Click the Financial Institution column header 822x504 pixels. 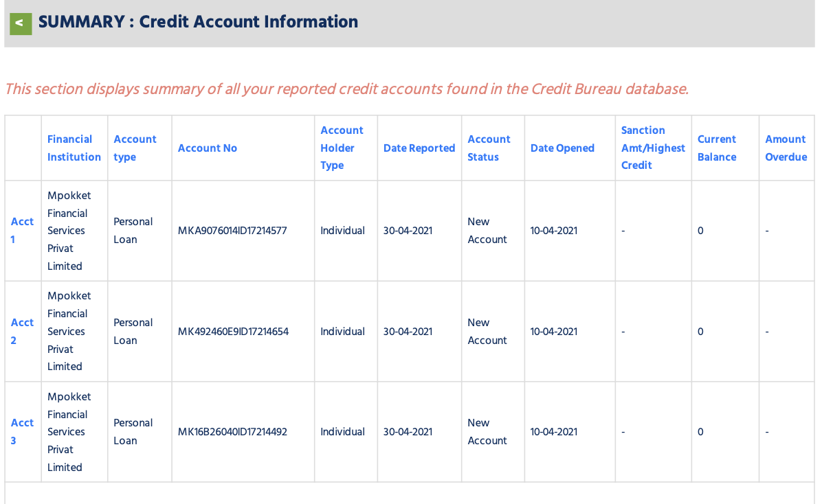74,148
